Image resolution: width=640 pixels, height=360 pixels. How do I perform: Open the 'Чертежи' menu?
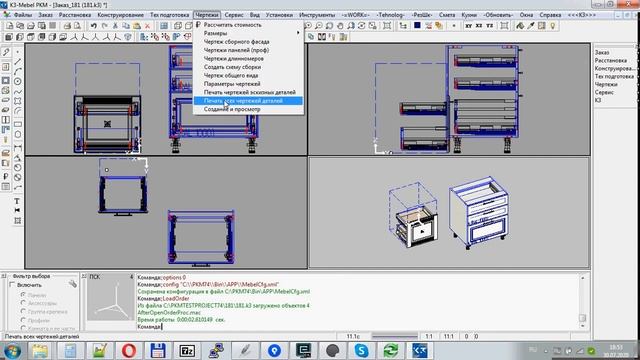pyautogui.click(x=207, y=15)
